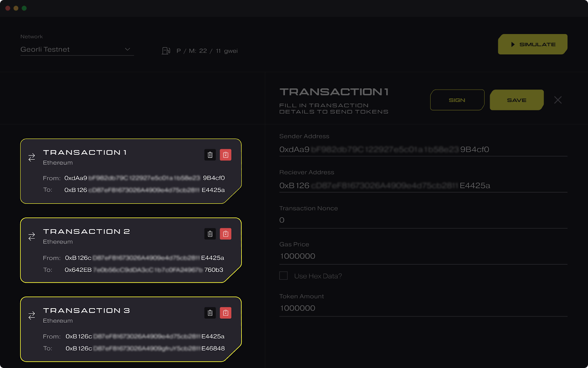Click the red clipboard icon on Transaction 1
588x368 pixels.
(226, 155)
